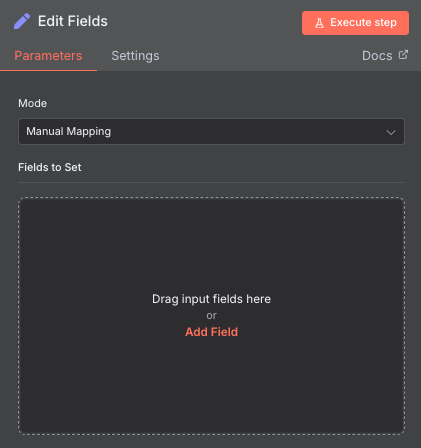Click the Mode label
421x448 pixels.
click(x=32, y=103)
